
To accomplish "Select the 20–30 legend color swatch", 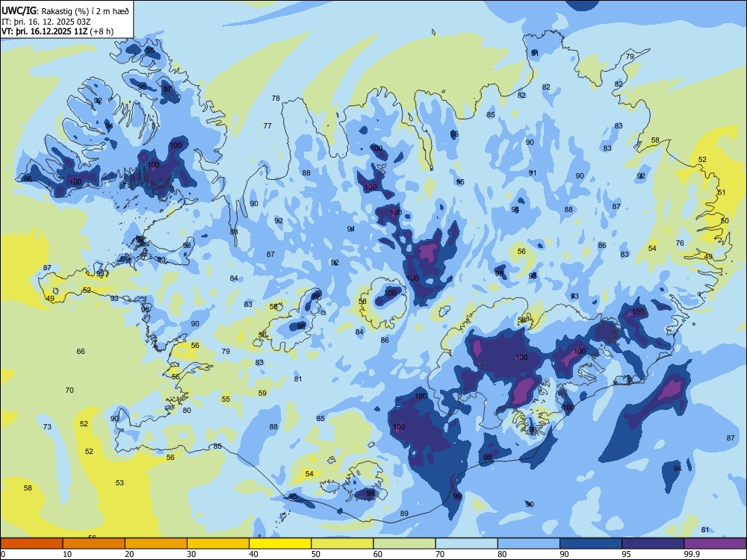I will point(156,544).
